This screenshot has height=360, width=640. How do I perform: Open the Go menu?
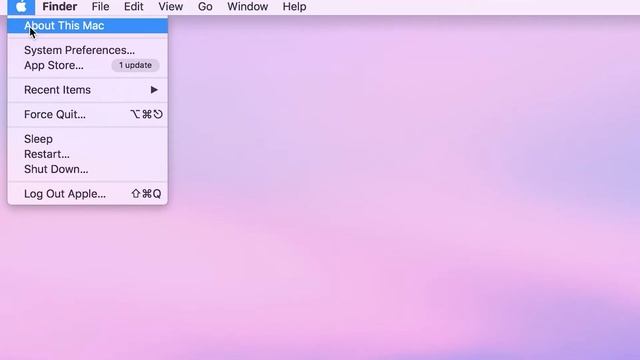[205, 7]
